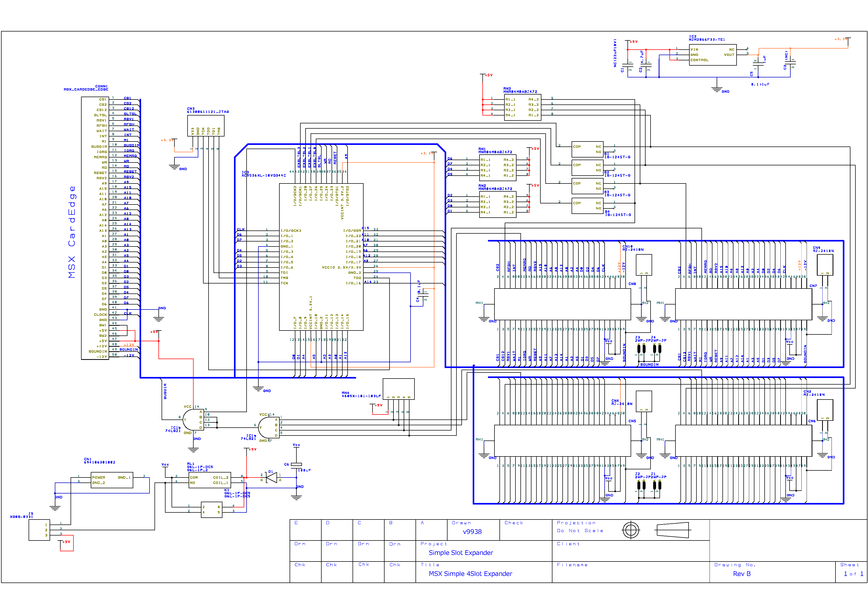Select the J5 XG8S-0331 header box
868x614 pixels.
[x=39, y=530]
